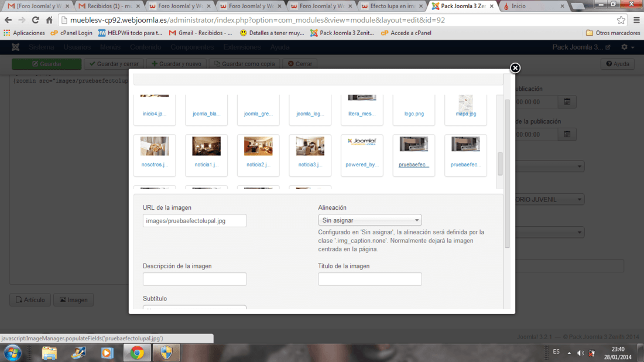Open the admin settings gear dropdown
644x362 pixels.
coord(627,47)
